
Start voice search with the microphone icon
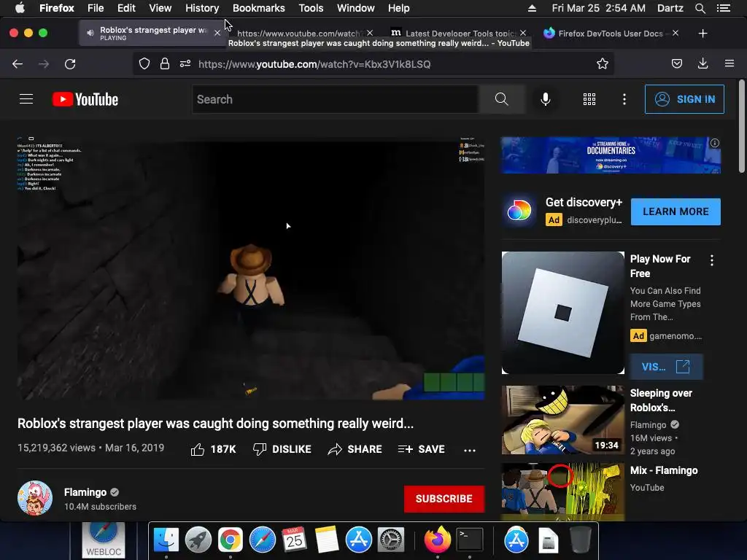click(x=546, y=99)
